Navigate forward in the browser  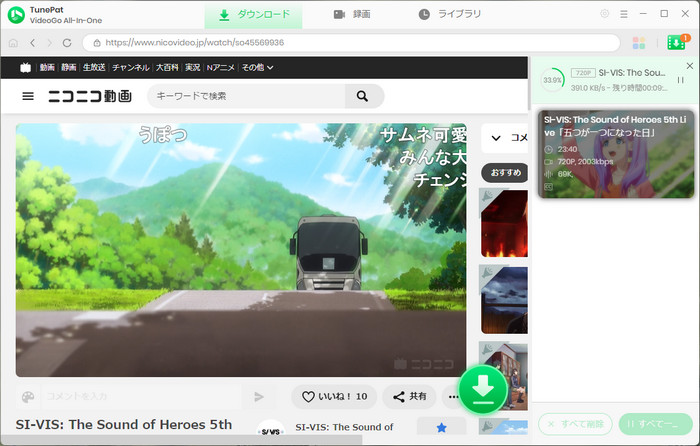tap(50, 43)
